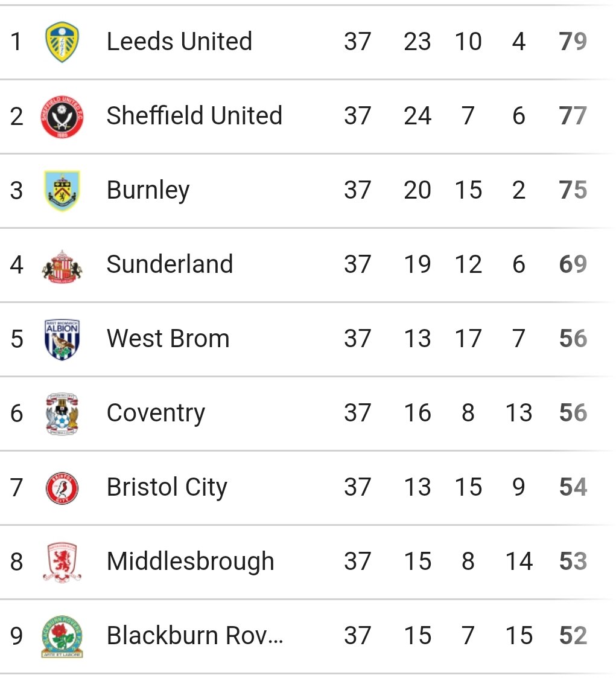Open the Sunderland team page link
Screen dimensions: 616x678
[170, 264]
